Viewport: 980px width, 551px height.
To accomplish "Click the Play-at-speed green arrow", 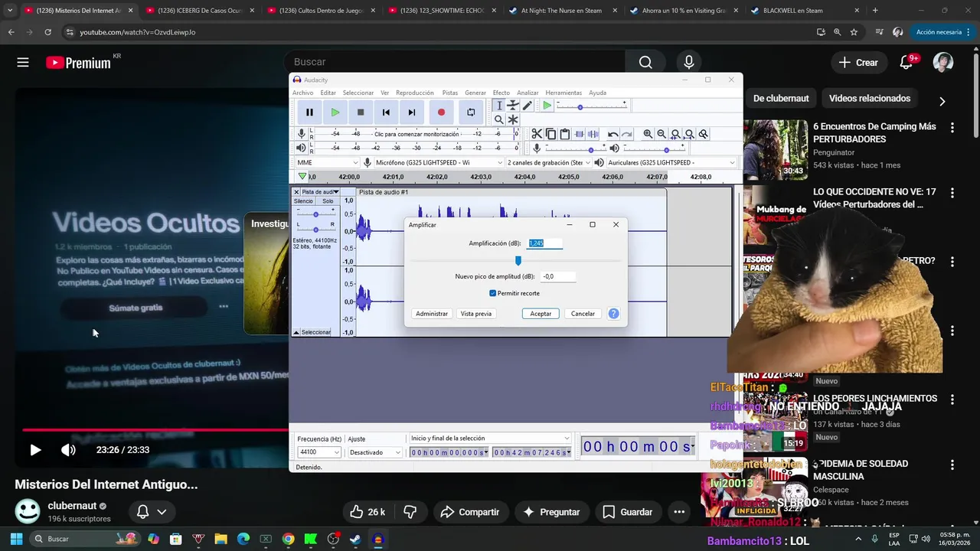I will point(547,106).
